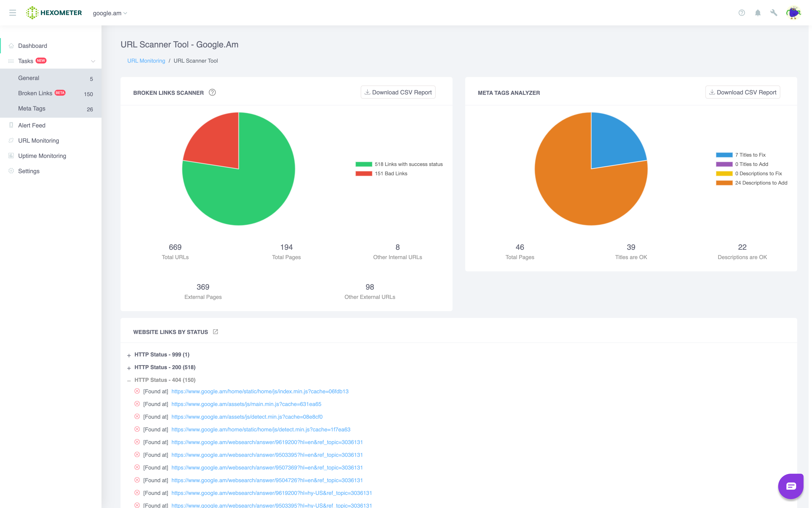Click the Uptime Monitoring icon
The image size is (812, 508).
(x=11, y=156)
